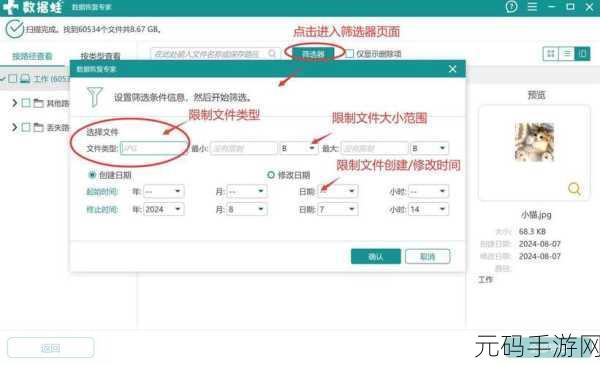
Task: Click the file type input field
Action: [153, 148]
